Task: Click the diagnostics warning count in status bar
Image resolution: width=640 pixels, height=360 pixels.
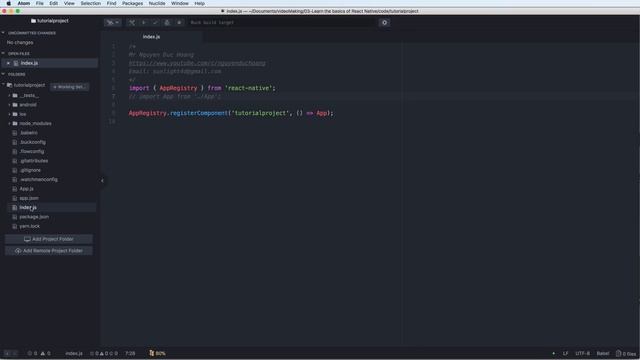Action: pos(45,353)
